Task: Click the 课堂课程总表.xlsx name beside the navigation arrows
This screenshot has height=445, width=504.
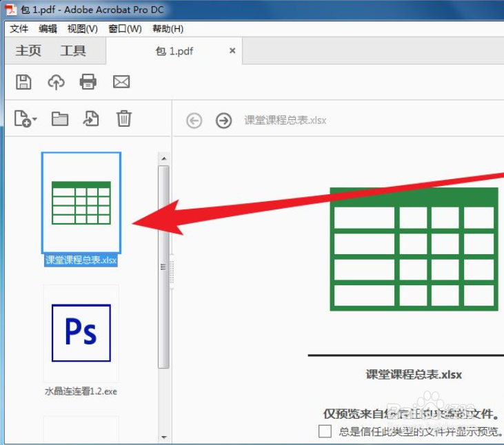Action: [285, 121]
